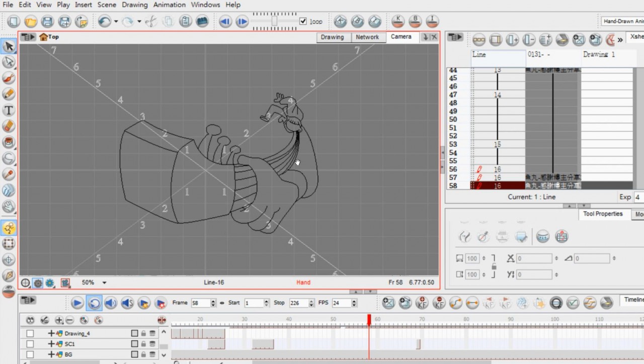Screen dimensions: 644x364
Task: Click the timeline Play button
Action: tap(77, 303)
